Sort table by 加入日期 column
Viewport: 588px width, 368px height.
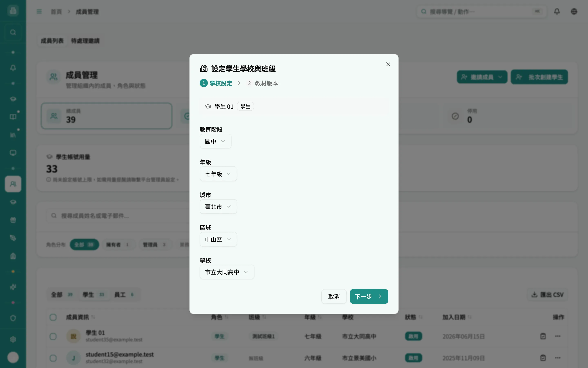click(457, 317)
